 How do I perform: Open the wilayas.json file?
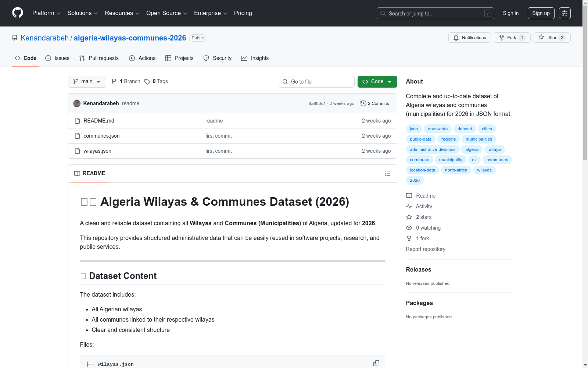tap(97, 151)
